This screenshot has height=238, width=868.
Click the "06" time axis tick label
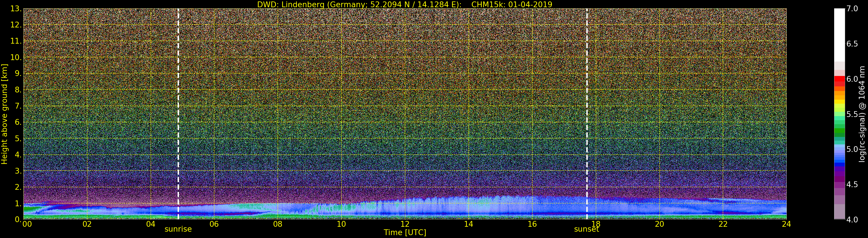coord(214,224)
